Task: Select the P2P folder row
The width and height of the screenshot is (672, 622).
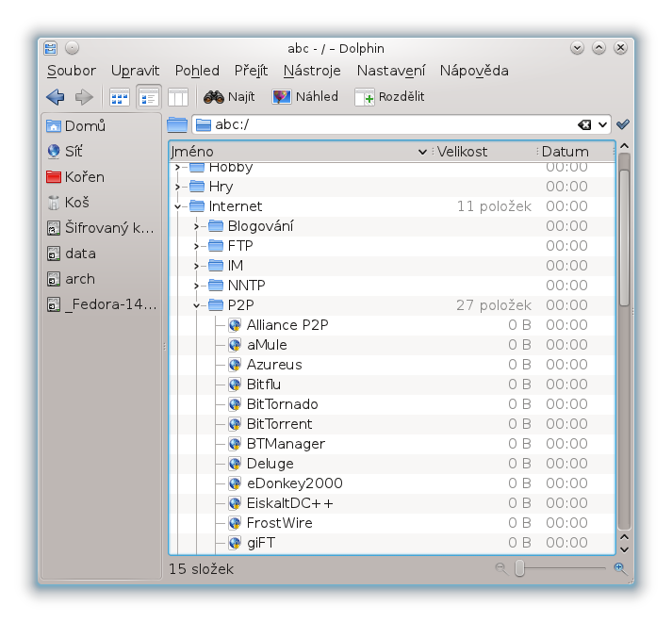Action: pos(392,305)
